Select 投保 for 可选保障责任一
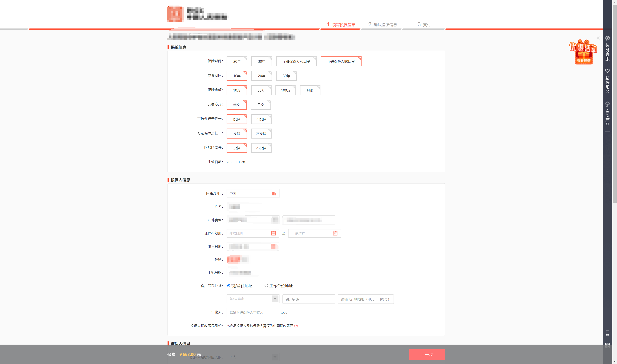This screenshot has width=617, height=364. click(x=237, y=119)
